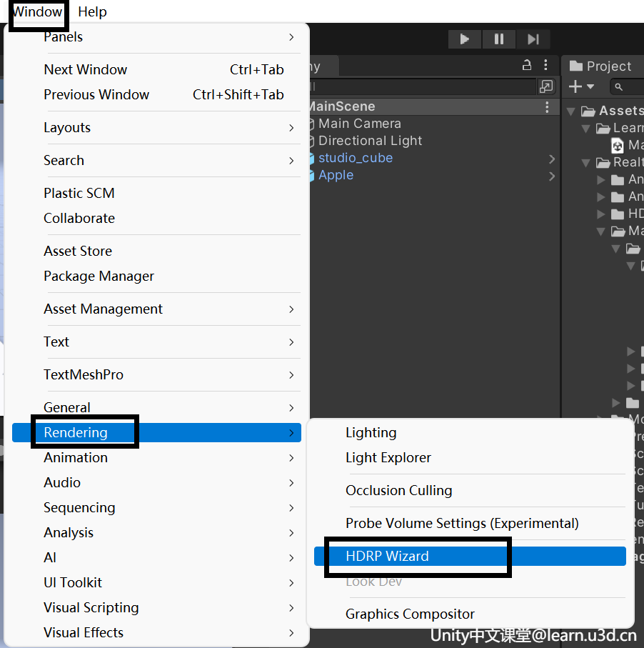Open the Apple prefab arrow

[552, 176]
